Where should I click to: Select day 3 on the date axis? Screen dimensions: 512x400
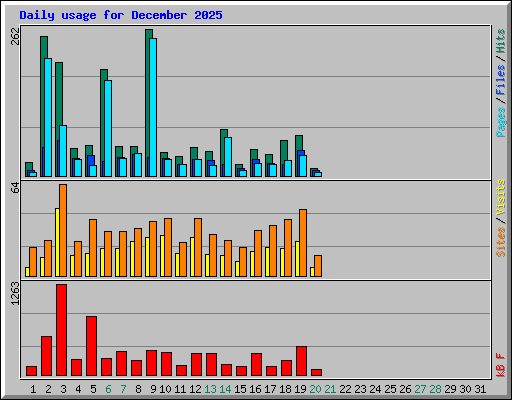pos(63,389)
